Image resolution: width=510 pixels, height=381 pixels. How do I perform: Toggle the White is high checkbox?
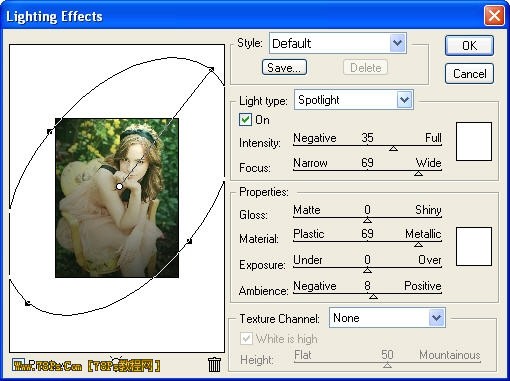click(x=246, y=339)
